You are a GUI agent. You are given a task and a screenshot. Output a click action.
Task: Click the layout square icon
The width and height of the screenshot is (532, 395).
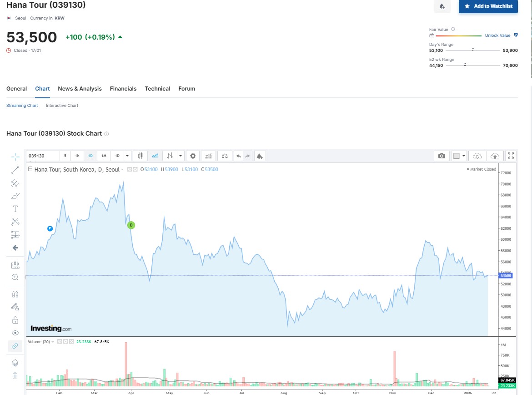pos(457,156)
